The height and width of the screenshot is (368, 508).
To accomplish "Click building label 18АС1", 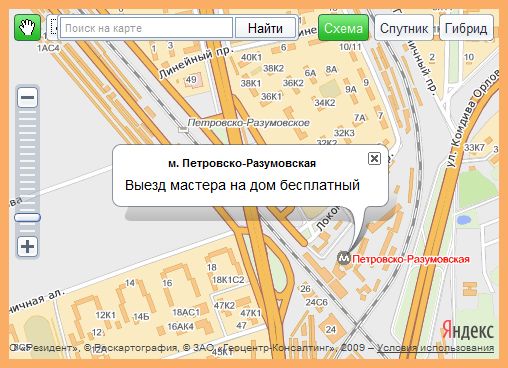I will [x=186, y=312].
